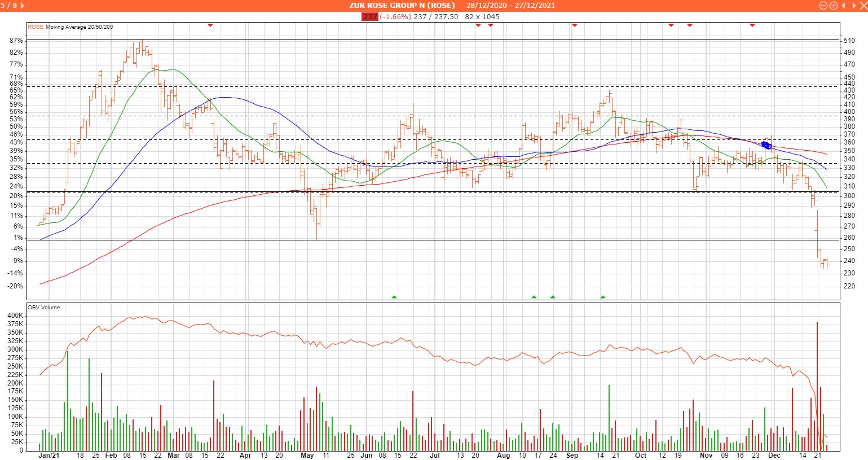
Task: Select the OBV Volume panel label
Action: (44, 308)
